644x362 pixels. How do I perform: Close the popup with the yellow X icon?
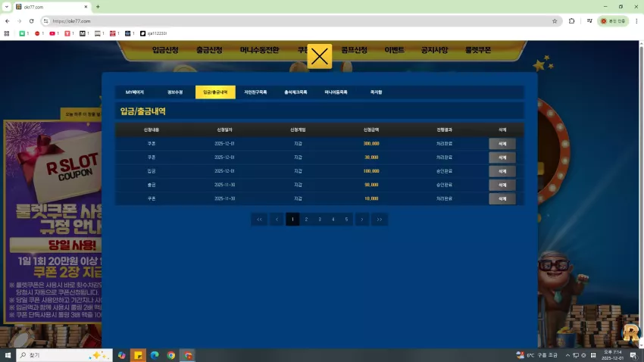(319, 56)
